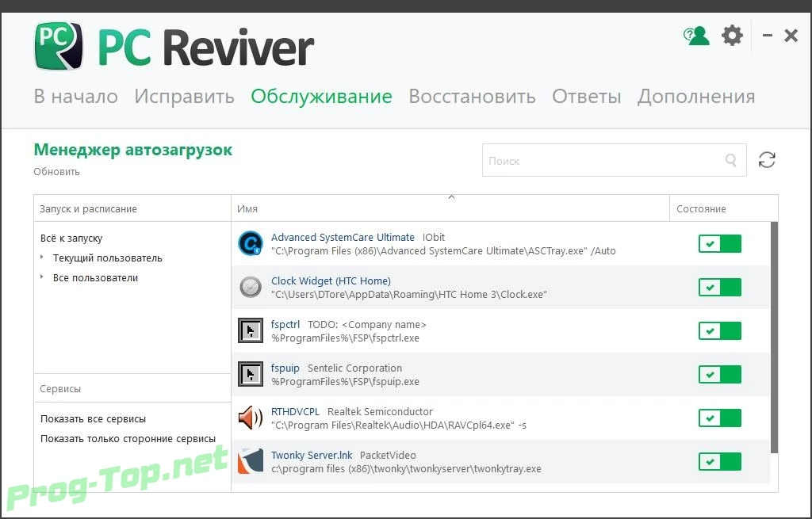This screenshot has width=812, height=519.
Task: Click the fspctrl entry name
Action: pyautogui.click(x=285, y=324)
